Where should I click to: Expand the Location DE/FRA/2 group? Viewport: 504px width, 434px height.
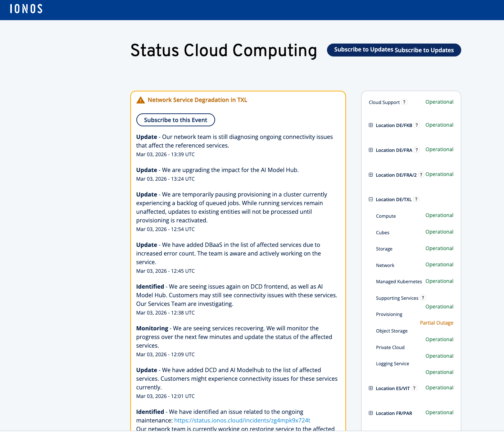pos(371,175)
